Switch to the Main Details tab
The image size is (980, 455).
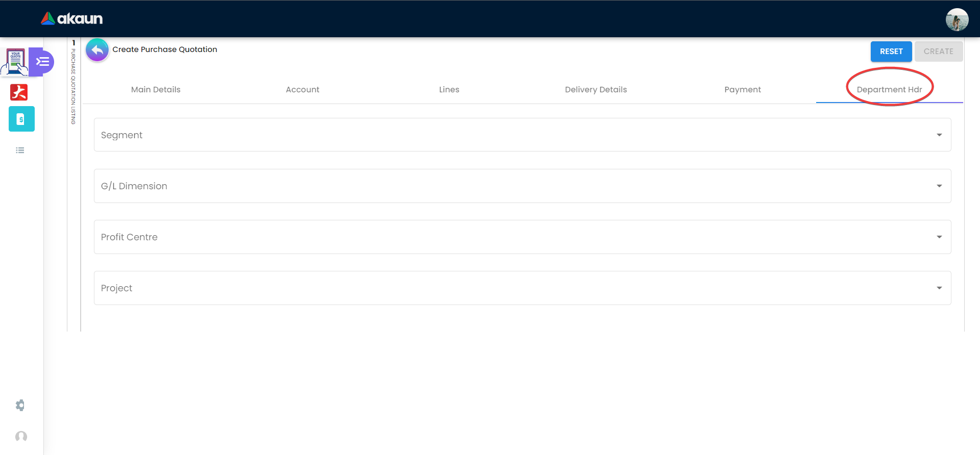pos(156,90)
